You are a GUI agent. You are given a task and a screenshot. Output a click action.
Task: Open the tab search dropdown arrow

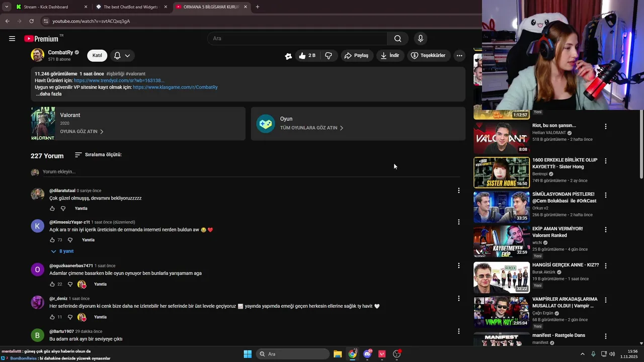tap(6, 7)
